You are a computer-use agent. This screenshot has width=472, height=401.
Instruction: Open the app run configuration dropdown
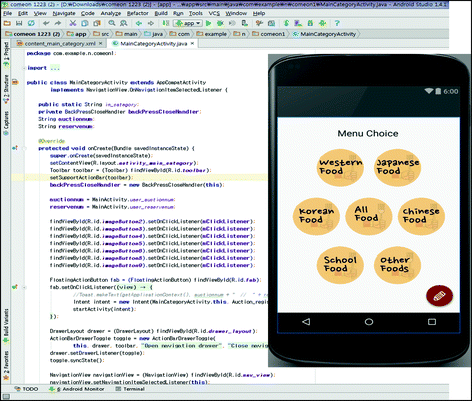[x=188, y=23]
